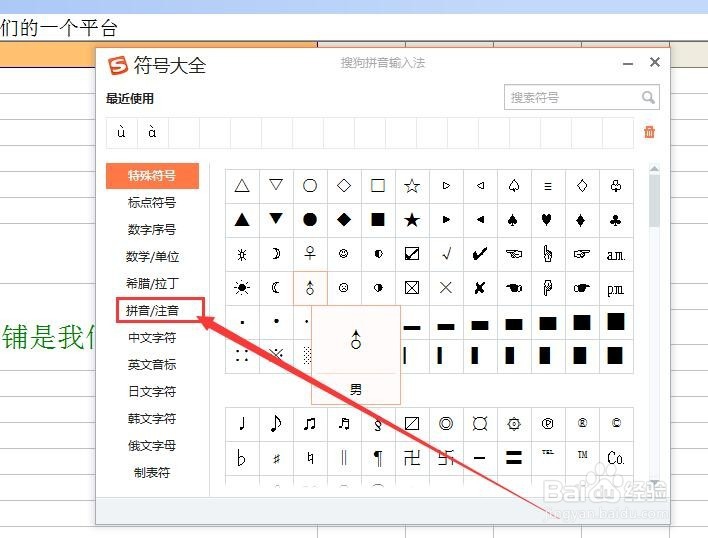708x538 pixels.
Task: Insert the sad face symbol
Action: coord(344,288)
